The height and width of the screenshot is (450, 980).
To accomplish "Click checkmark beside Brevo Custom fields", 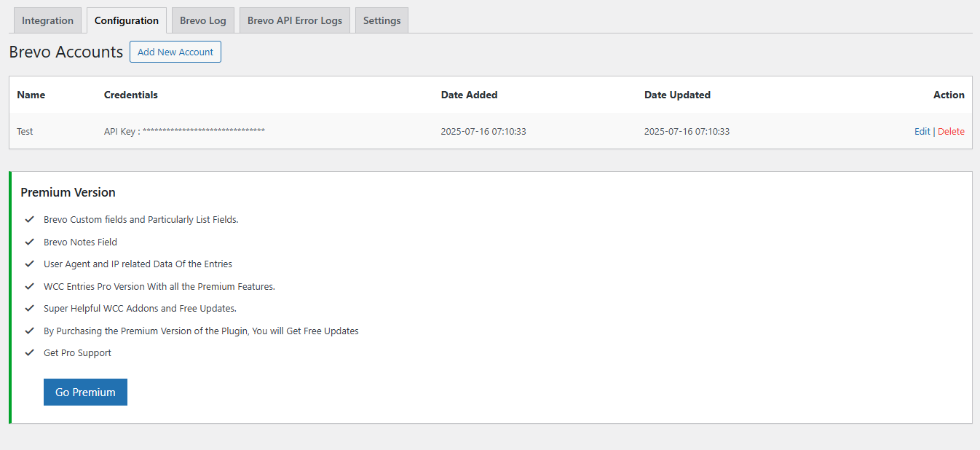I will coord(30,218).
